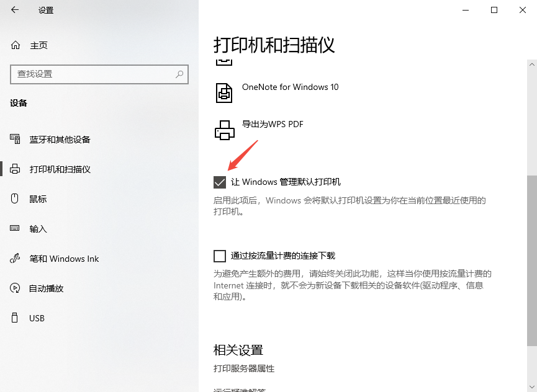
Task: Click the AutoPlay icon beside 自动播放
Action: click(x=14, y=288)
